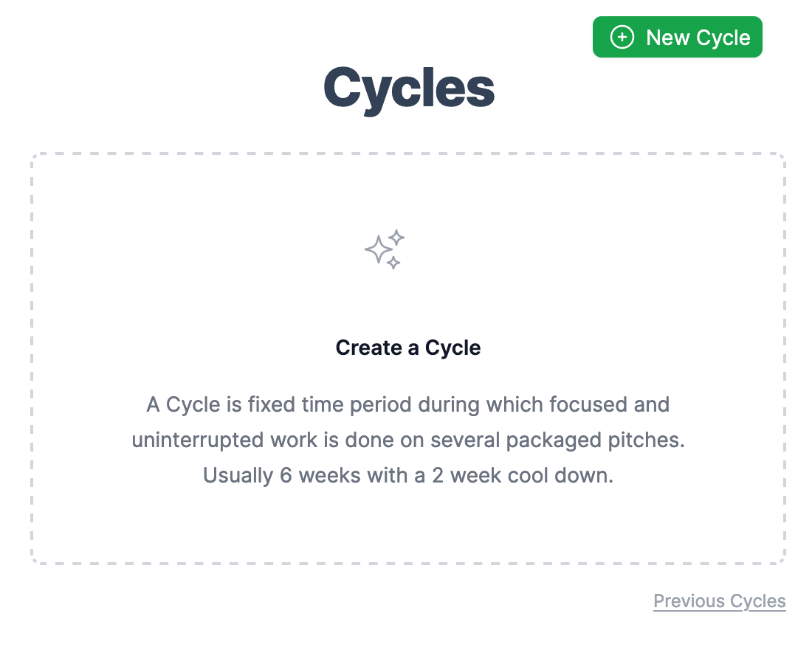Open the Previous Cycles link

click(x=719, y=601)
